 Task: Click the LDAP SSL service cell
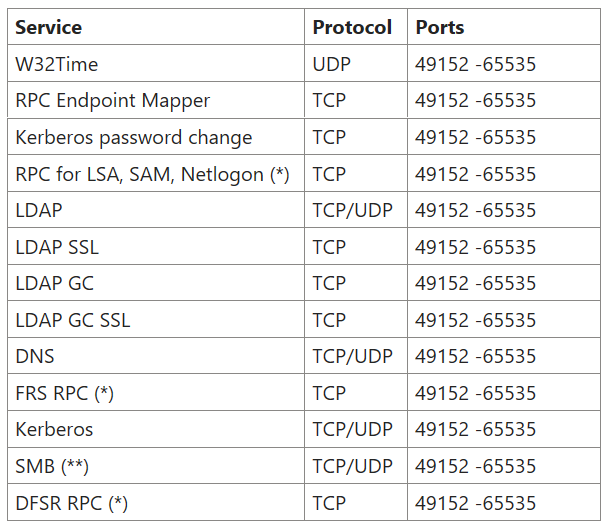coord(156,246)
